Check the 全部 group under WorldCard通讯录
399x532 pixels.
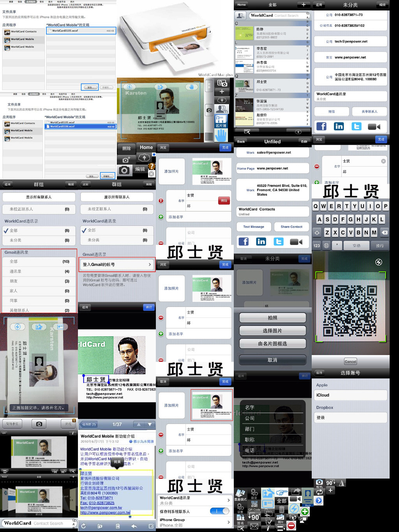[x=39, y=231]
